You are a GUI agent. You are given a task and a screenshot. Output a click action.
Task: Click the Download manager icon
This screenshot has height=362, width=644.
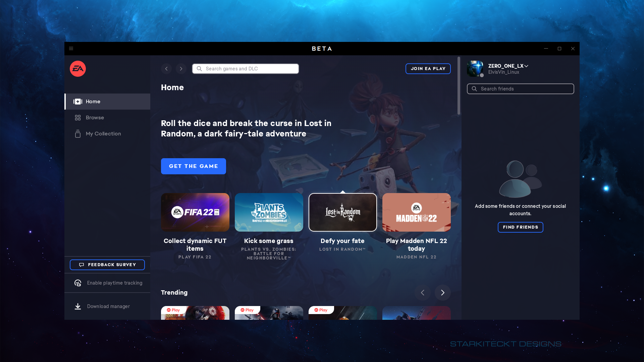click(x=77, y=306)
